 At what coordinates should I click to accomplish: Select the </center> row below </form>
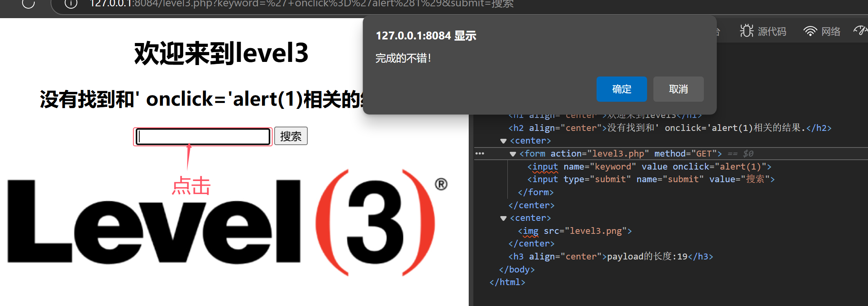pos(531,205)
